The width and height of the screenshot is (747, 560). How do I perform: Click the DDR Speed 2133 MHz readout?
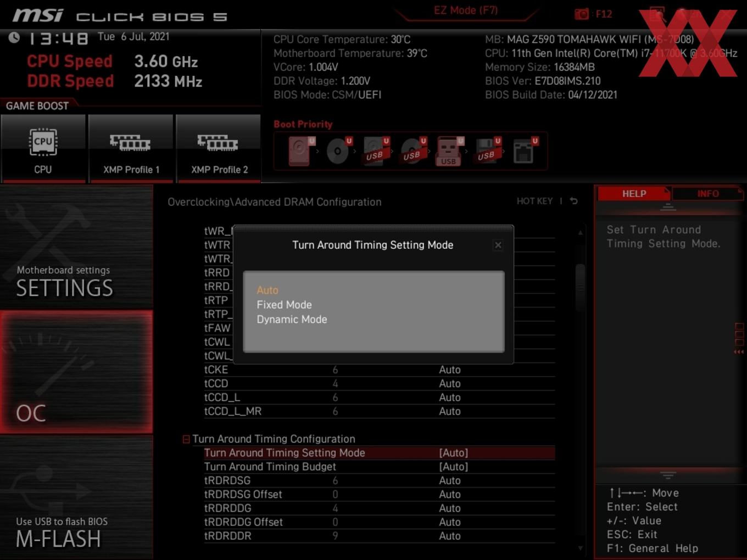coord(115,81)
